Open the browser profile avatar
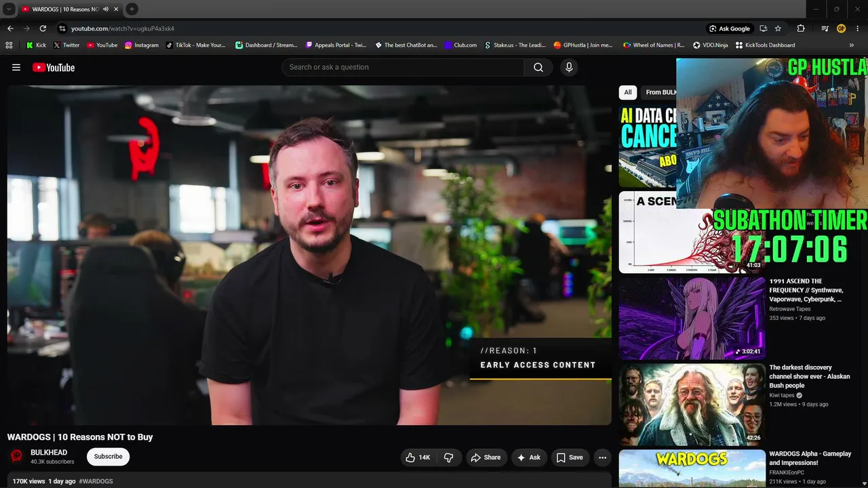Screen dimensions: 868x488 [841, 28]
